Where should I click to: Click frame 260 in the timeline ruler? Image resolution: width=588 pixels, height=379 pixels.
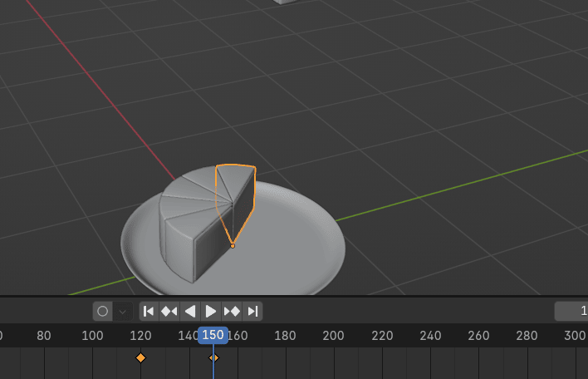click(x=478, y=336)
